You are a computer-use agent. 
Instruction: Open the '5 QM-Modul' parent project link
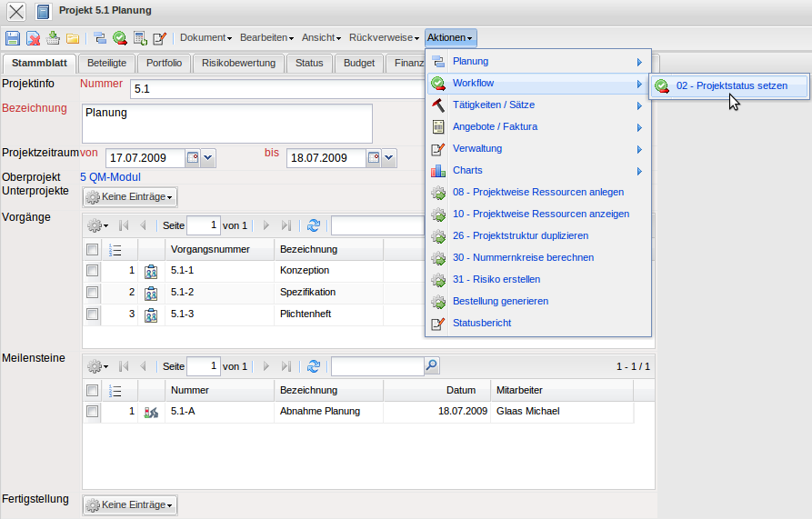[x=110, y=177]
